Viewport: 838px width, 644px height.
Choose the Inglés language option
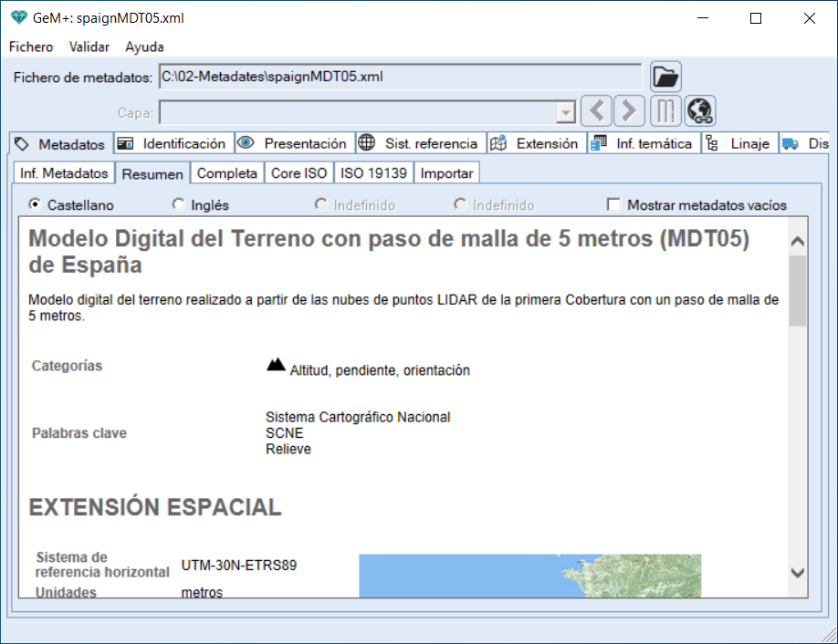tap(178, 205)
